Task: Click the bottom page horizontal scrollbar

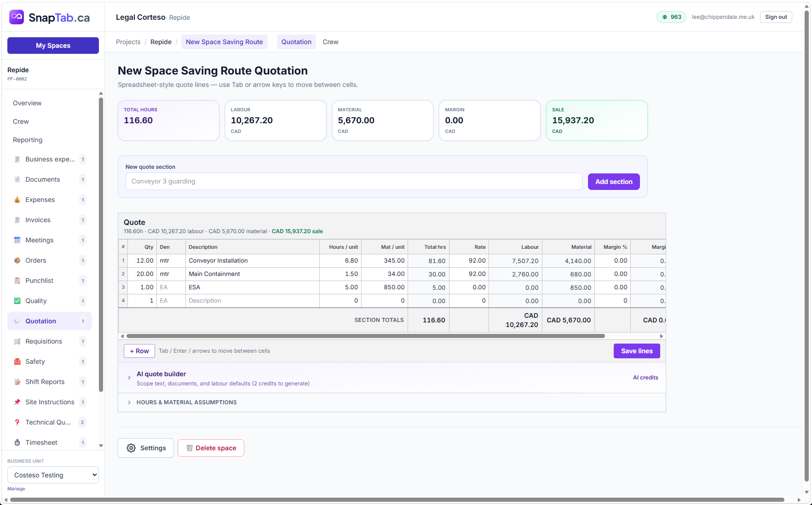Action: point(397,500)
